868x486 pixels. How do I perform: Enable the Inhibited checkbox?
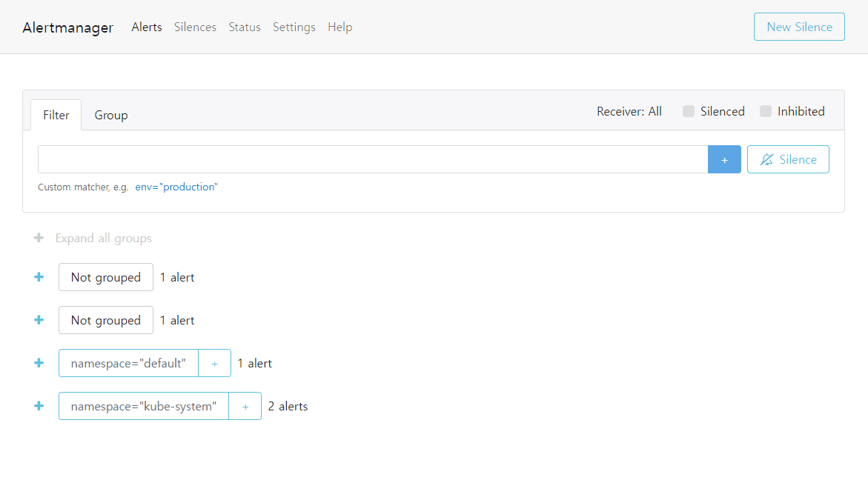[766, 111]
